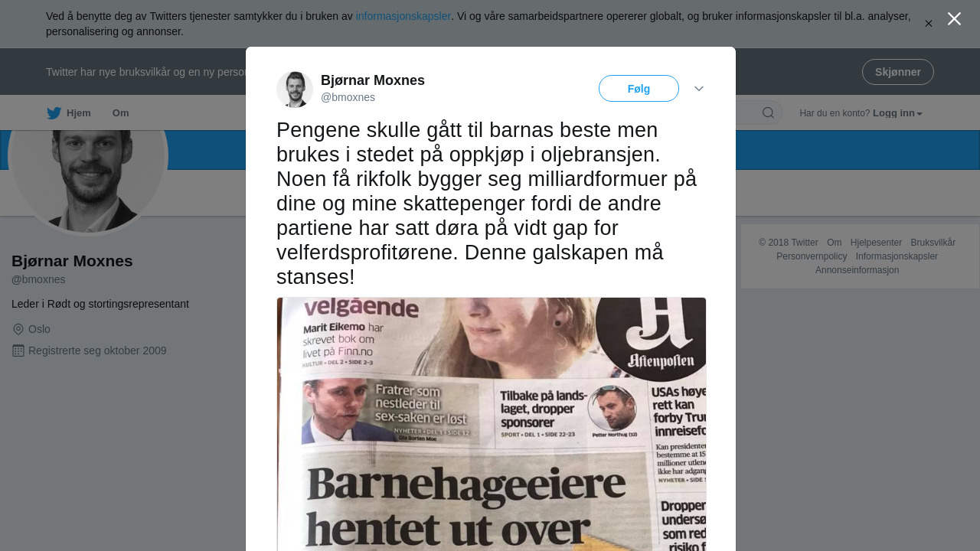
Task: Open Annonseinformasjon footer link
Action: click(x=857, y=270)
